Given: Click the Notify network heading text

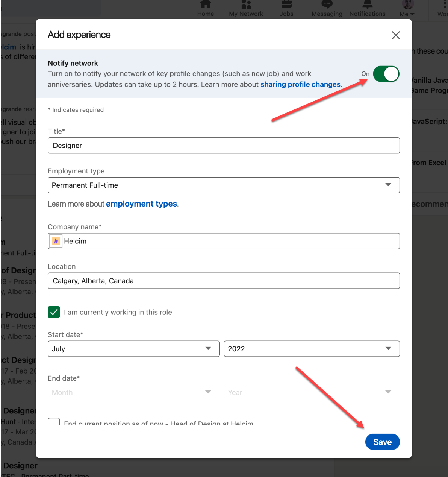Looking at the screenshot, I should (x=73, y=63).
